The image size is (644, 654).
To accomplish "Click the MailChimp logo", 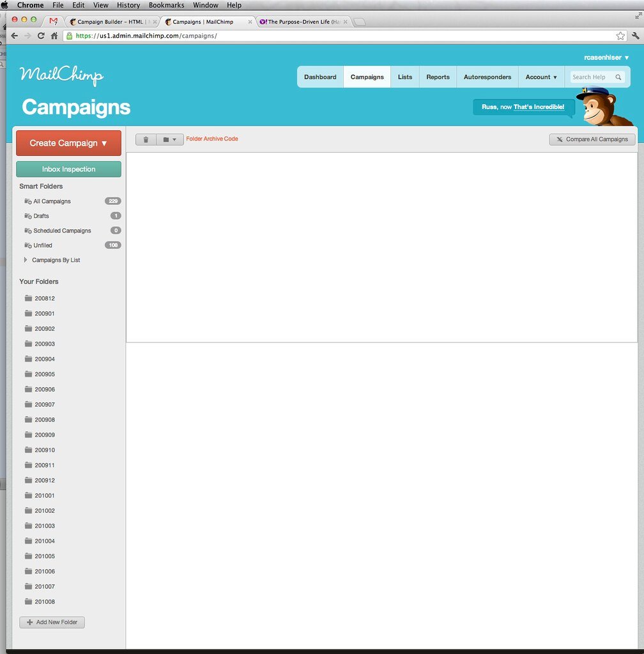I will click(x=61, y=75).
